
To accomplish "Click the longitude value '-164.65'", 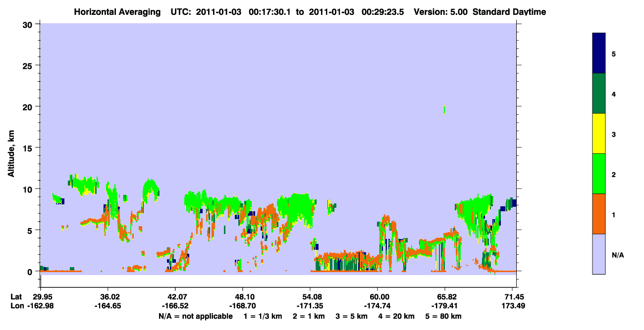I will tap(108, 306).
